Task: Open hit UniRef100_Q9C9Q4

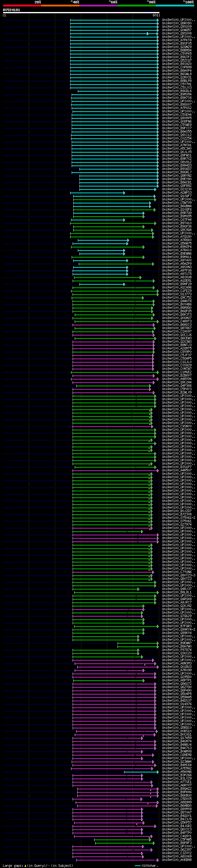Action: coord(177,230)
